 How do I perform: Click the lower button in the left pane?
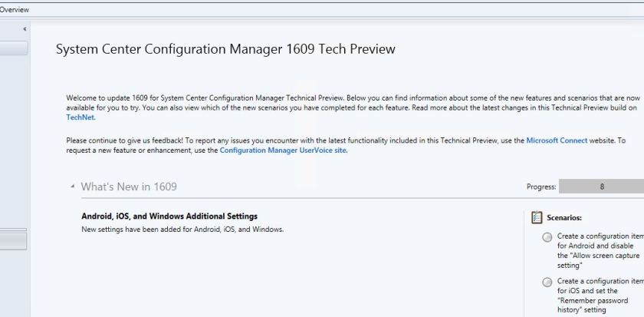[x=14, y=241]
